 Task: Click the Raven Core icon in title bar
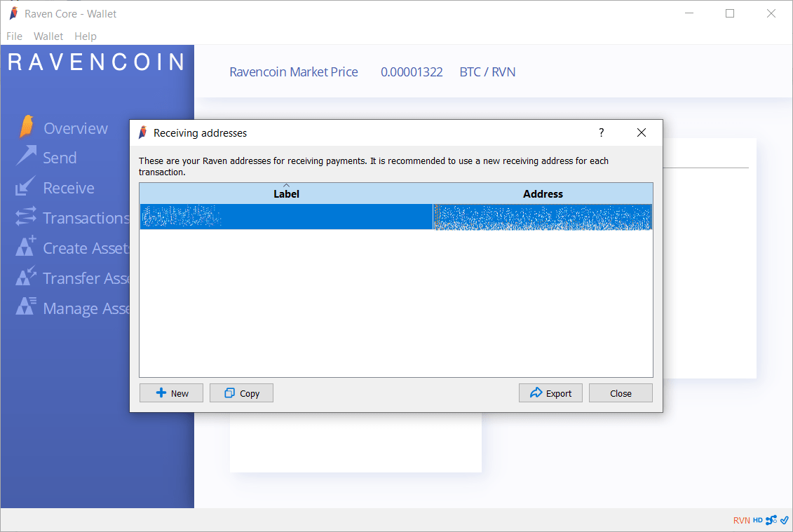(x=13, y=13)
